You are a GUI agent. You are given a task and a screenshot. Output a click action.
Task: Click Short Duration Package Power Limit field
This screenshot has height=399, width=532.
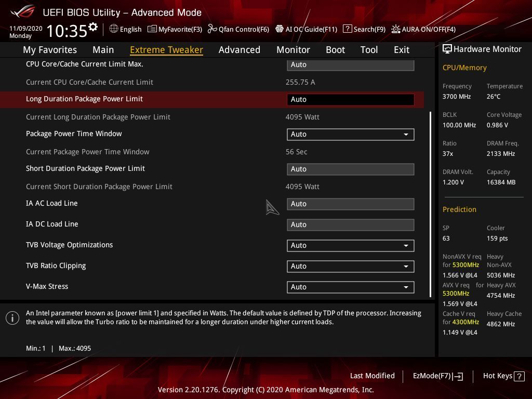(350, 169)
